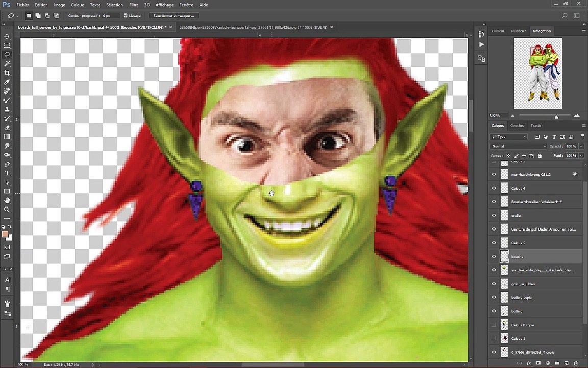The image size is (588, 368).
Task: Open layer style fx menu
Action: coord(529,363)
